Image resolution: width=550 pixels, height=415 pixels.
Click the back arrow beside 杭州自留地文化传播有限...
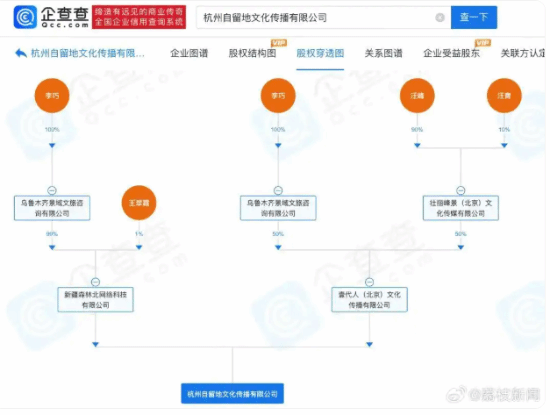[21, 53]
